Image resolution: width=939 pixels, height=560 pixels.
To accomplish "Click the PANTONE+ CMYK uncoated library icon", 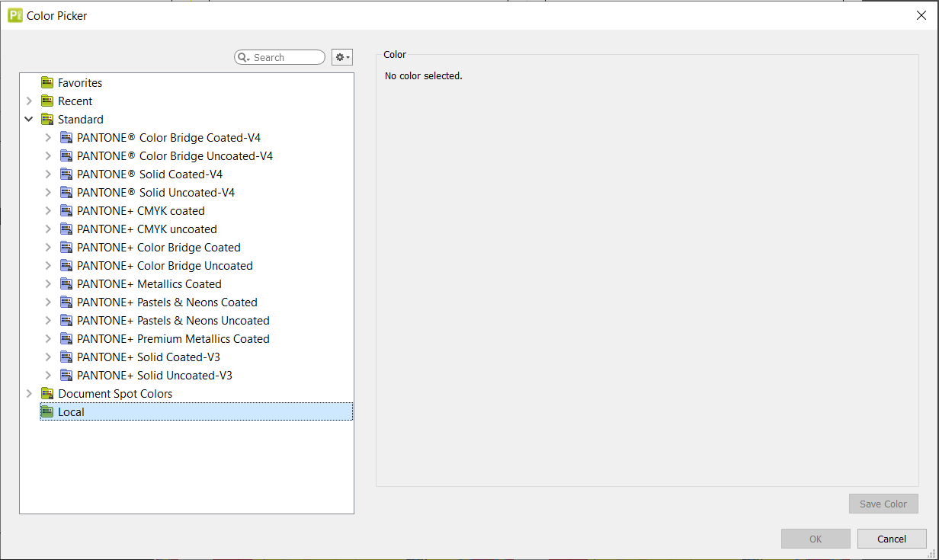I will click(66, 229).
